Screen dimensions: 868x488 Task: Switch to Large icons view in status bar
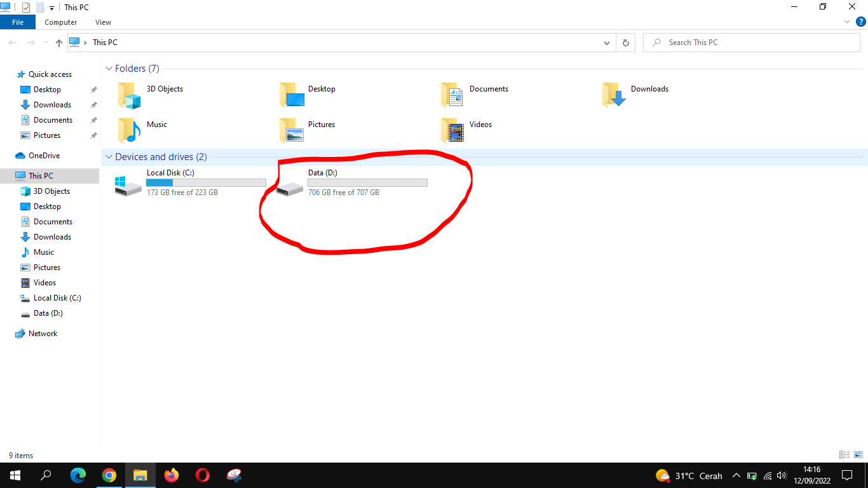pos(858,455)
